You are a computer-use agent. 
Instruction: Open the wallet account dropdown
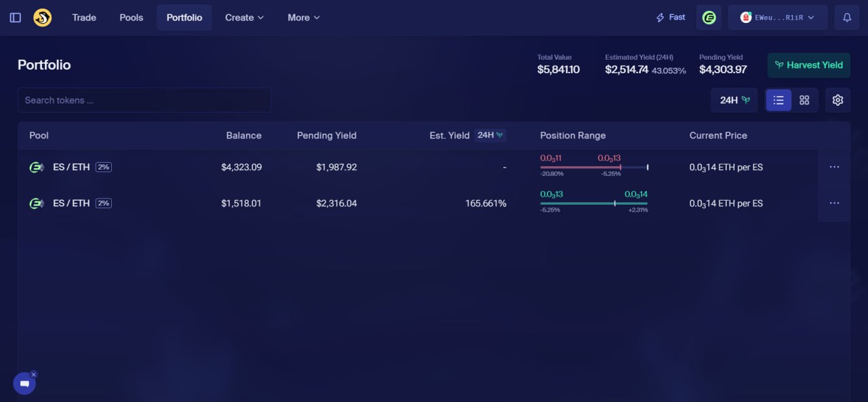pyautogui.click(x=777, y=18)
